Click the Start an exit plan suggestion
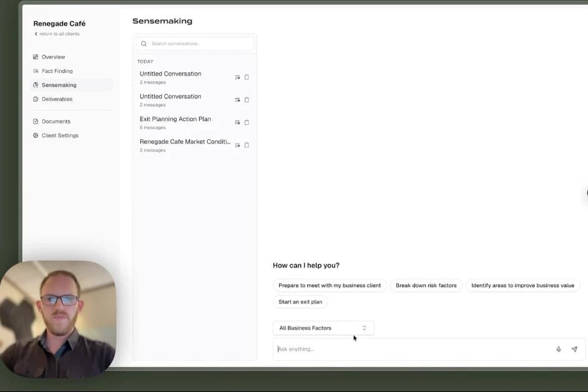 [x=300, y=301]
